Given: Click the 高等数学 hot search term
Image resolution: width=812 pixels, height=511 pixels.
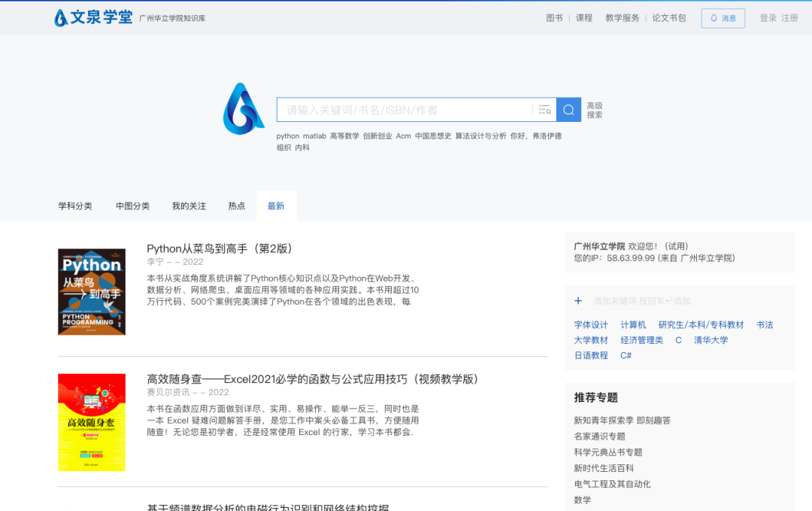Looking at the screenshot, I should pos(344,136).
